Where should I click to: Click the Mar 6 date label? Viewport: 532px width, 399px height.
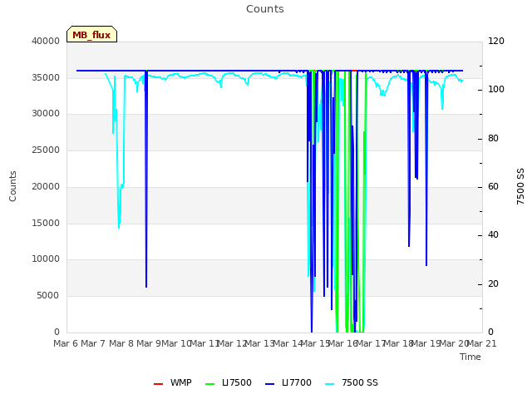(66, 343)
